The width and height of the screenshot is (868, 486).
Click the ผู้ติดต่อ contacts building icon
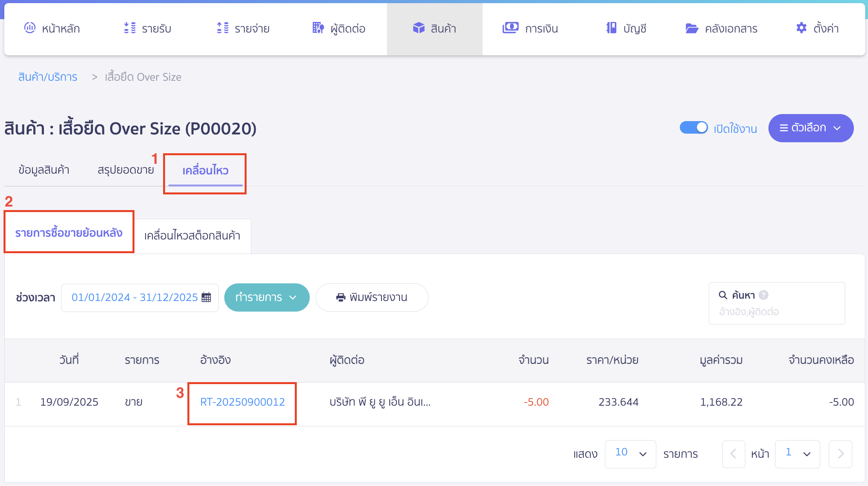click(318, 28)
